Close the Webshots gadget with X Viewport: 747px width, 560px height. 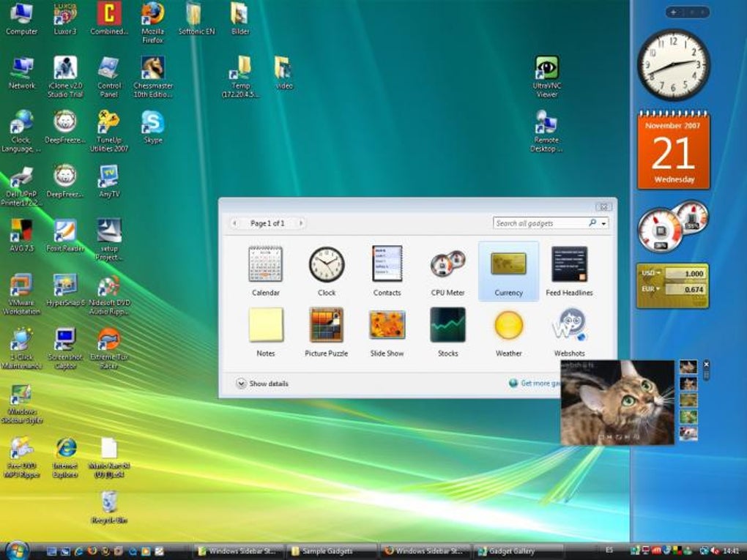pyautogui.click(x=707, y=365)
